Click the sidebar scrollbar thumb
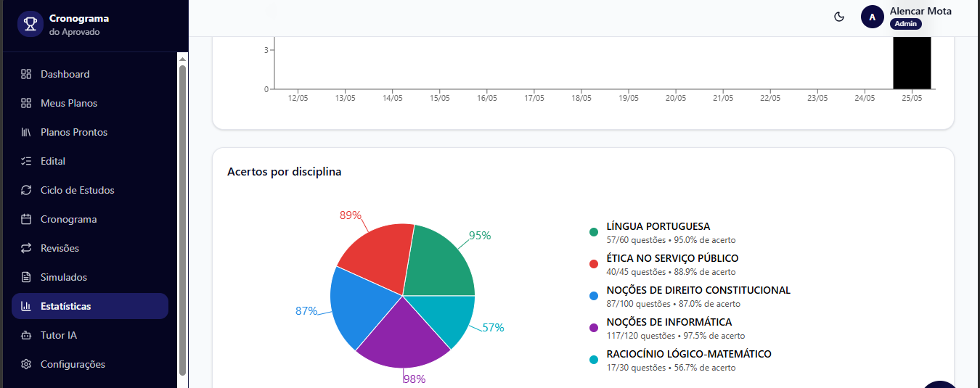Viewport: 980px width, 388px height. [183, 220]
